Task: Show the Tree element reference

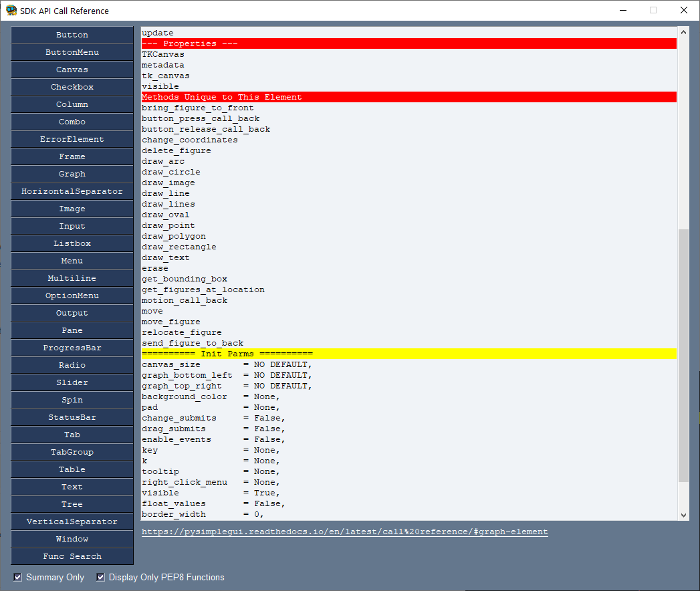Action: [x=72, y=504]
